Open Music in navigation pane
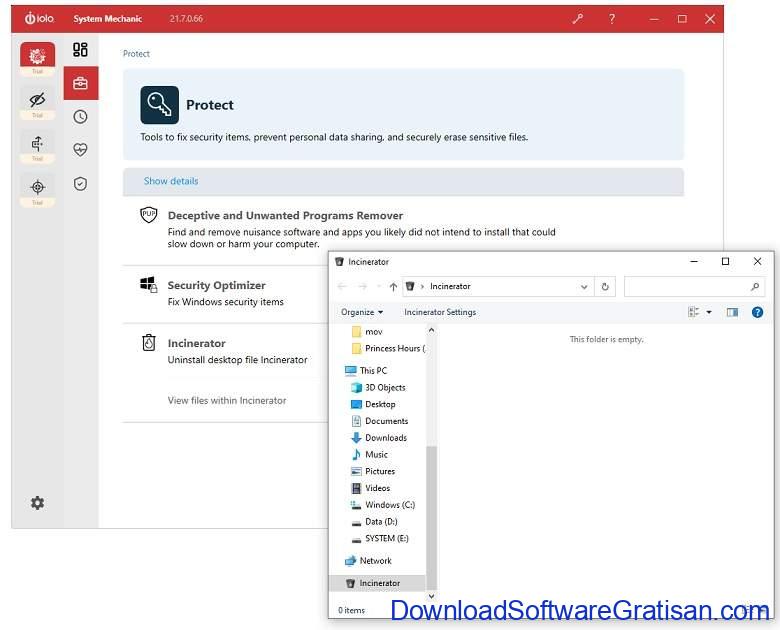 (369, 454)
